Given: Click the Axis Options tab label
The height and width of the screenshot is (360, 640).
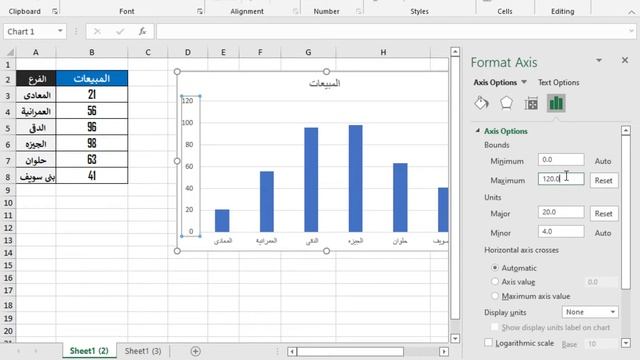Looking at the screenshot, I should point(495,82).
